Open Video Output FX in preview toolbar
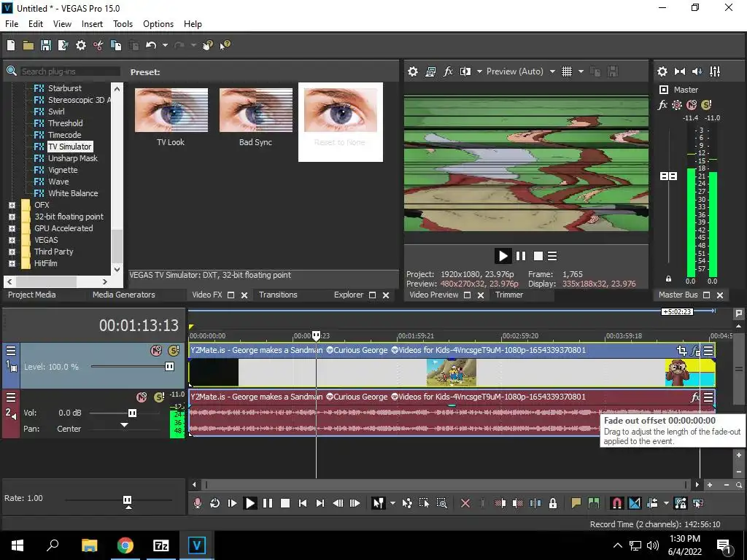This screenshot has width=747, height=560. (448, 71)
